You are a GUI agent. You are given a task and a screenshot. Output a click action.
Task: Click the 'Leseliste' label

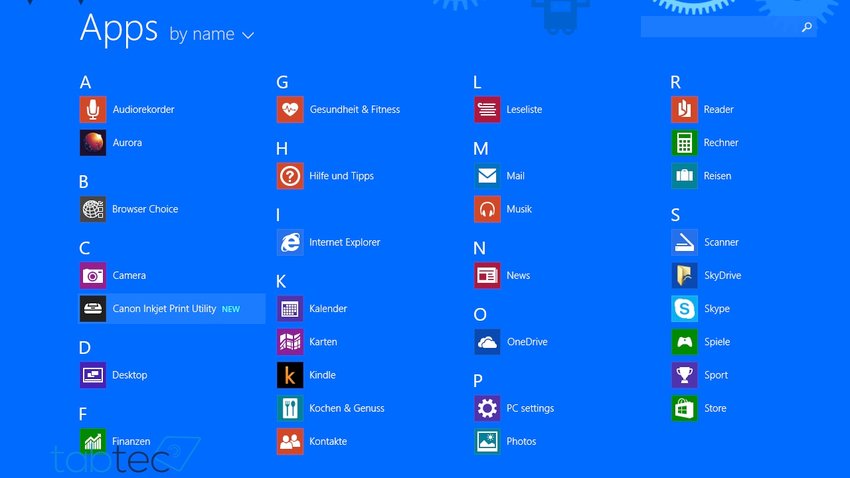click(524, 109)
